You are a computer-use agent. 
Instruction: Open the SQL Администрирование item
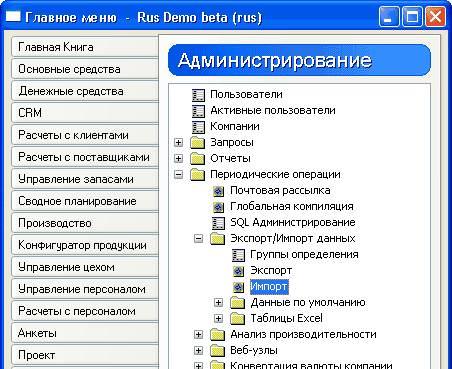(293, 223)
